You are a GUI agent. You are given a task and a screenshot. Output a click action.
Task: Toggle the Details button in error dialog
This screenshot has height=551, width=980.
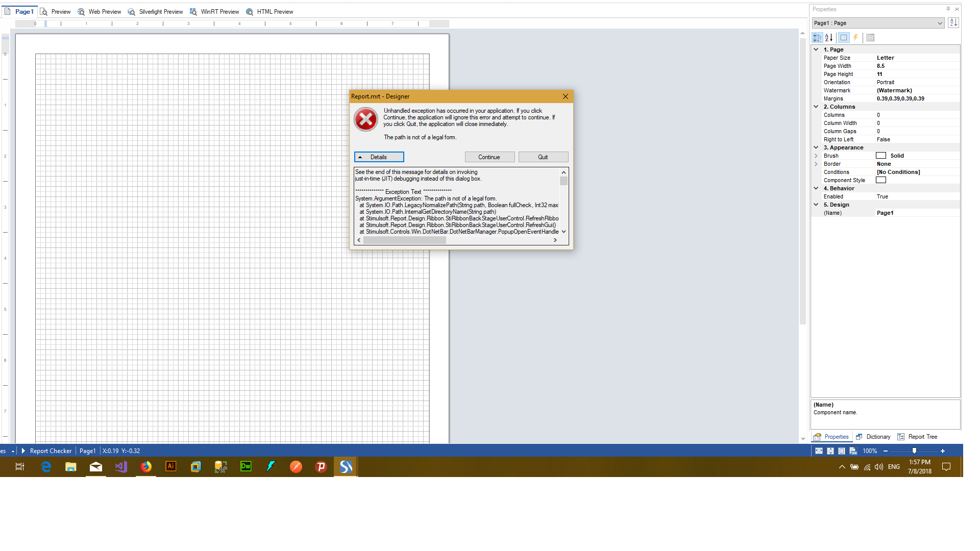(x=379, y=157)
